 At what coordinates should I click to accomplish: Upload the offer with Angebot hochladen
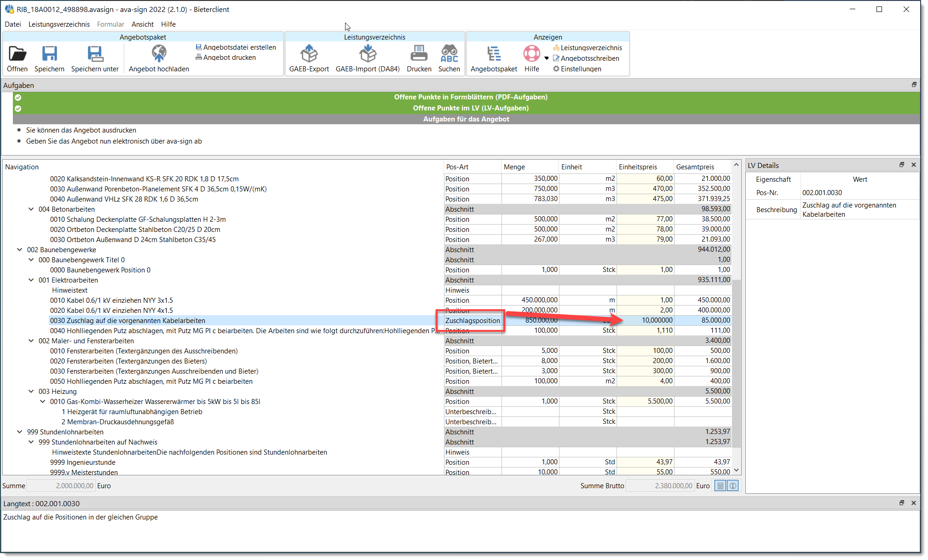tap(159, 59)
